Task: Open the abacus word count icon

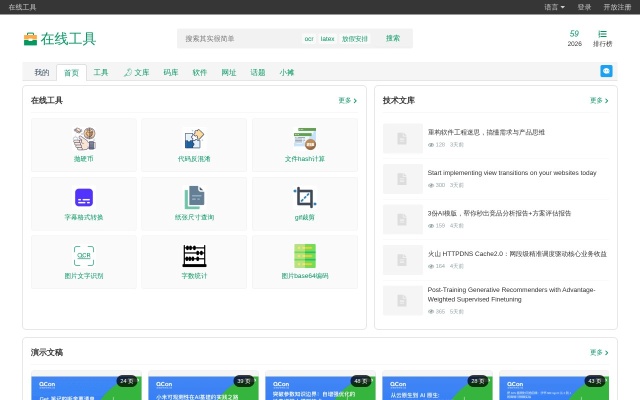Action: [x=194, y=255]
